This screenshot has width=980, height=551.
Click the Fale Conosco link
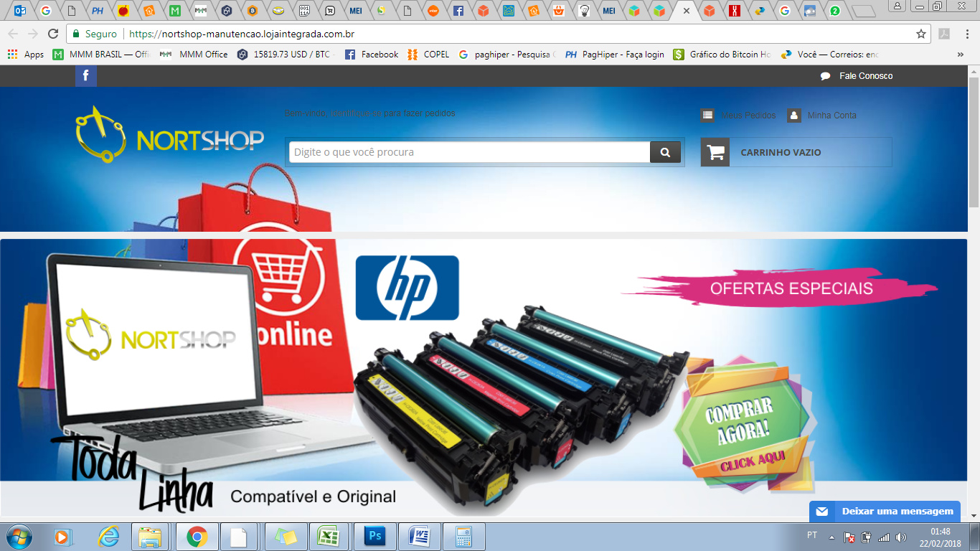click(866, 76)
